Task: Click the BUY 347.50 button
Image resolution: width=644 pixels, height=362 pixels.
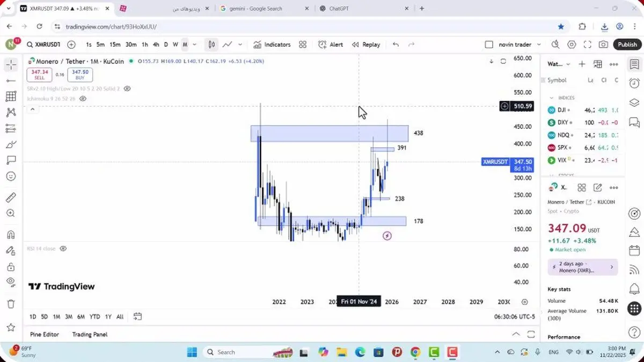Action: click(x=80, y=75)
